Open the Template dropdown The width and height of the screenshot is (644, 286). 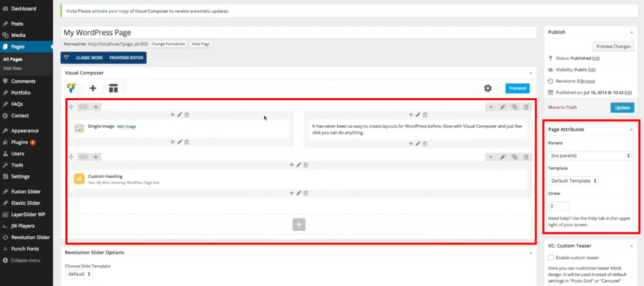574,181
